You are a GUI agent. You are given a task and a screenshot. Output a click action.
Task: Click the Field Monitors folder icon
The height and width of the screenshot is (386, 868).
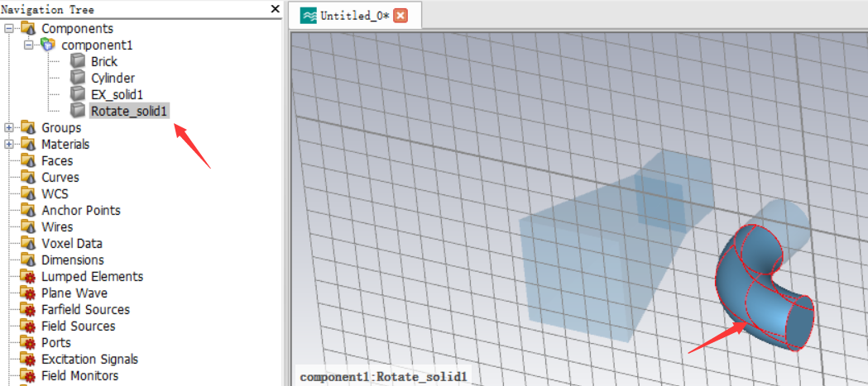click(x=28, y=375)
